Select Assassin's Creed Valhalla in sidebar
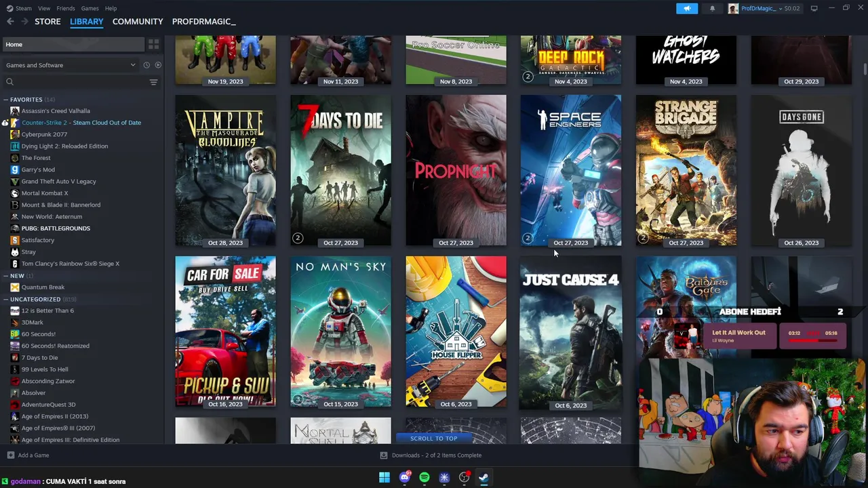The image size is (868, 488). (x=56, y=110)
